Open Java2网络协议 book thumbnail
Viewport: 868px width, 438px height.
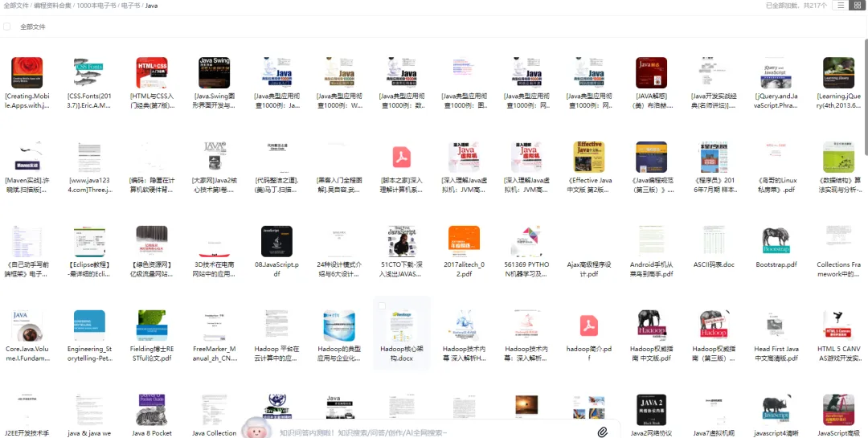651,409
